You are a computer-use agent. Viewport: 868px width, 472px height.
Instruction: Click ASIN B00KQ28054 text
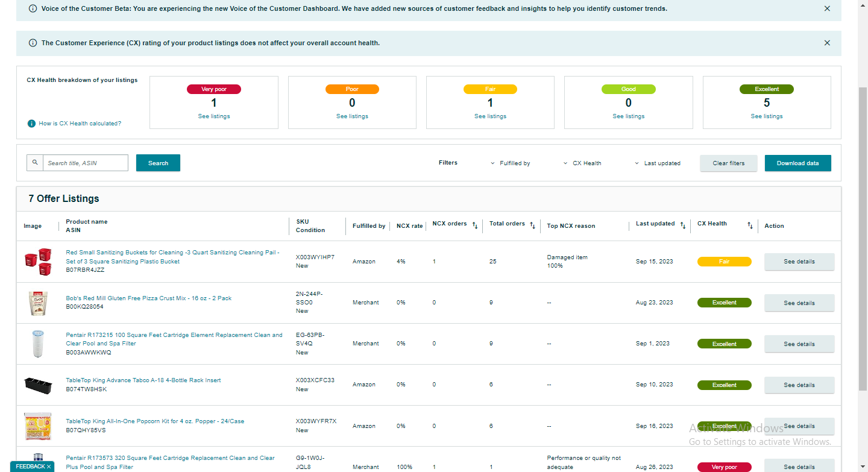(84, 307)
